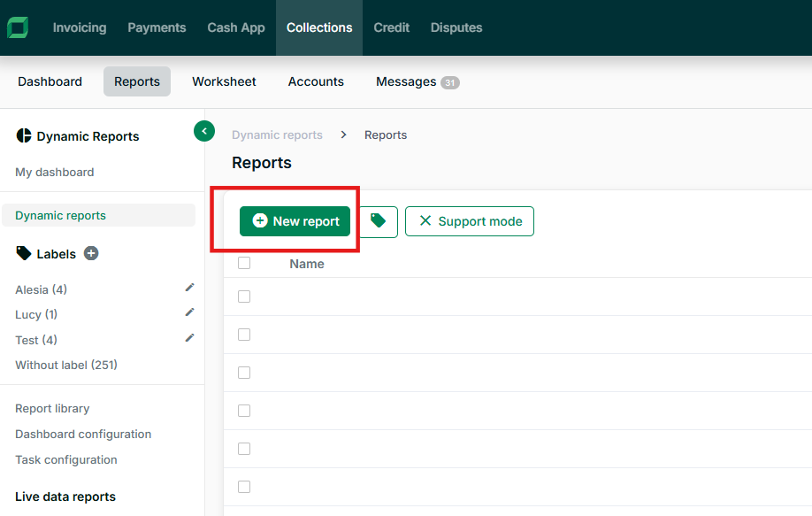Click the Messages unread count badge
The width and height of the screenshot is (812, 516).
tap(450, 82)
